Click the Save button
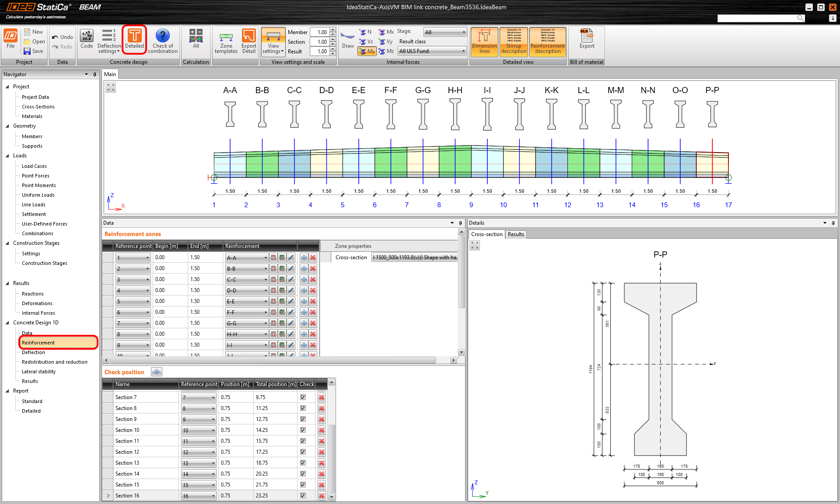The height and width of the screenshot is (504, 840). tap(34, 51)
